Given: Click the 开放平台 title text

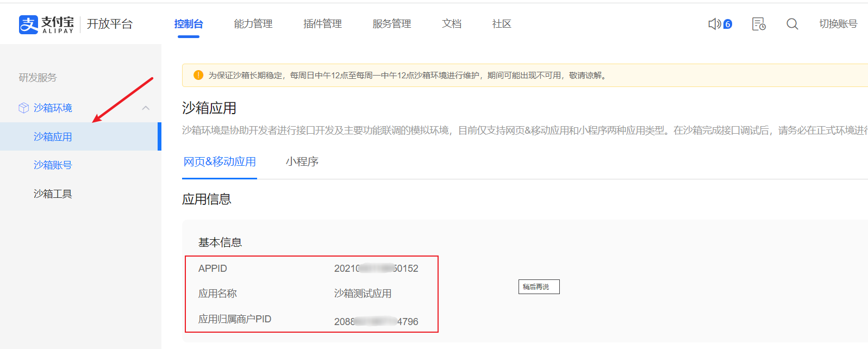Looking at the screenshot, I should pos(110,24).
